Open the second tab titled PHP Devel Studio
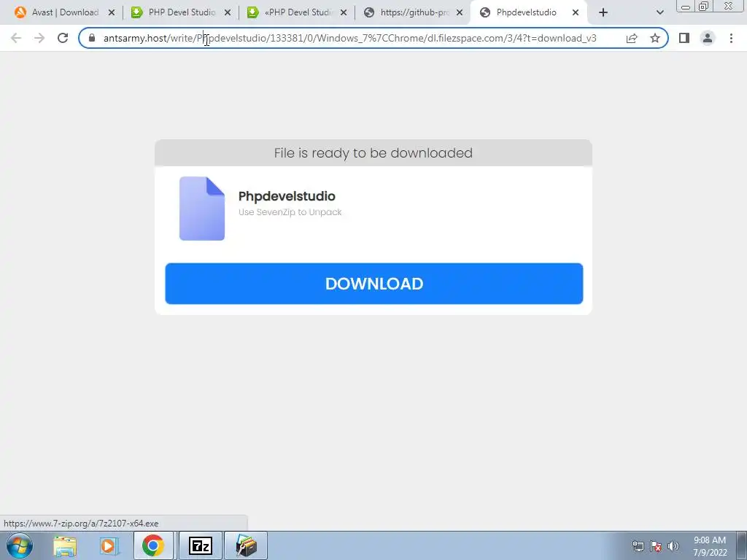 182,12
